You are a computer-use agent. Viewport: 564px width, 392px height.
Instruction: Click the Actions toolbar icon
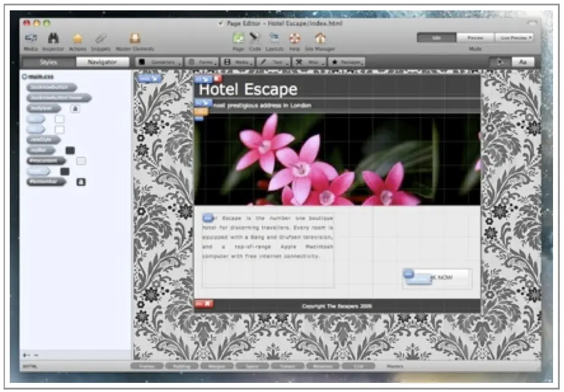click(78, 38)
